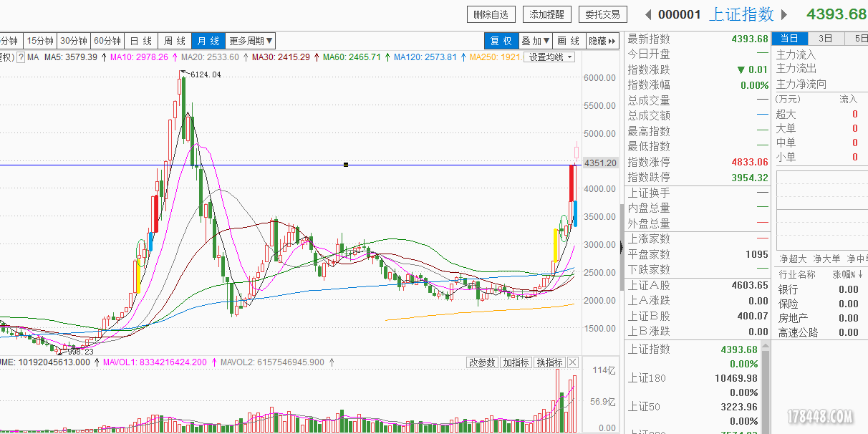Viewport: 868px width, 434px height.
Task: Click the arrow after MAVOL2 value
Action: pyautogui.click(x=331, y=362)
